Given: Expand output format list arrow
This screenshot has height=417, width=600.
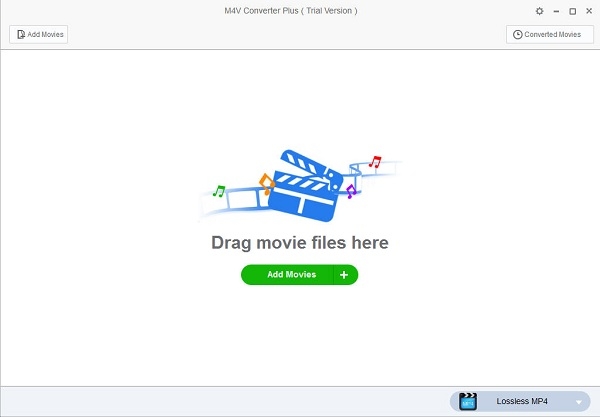Looking at the screenshot, I should click(579, 402).
